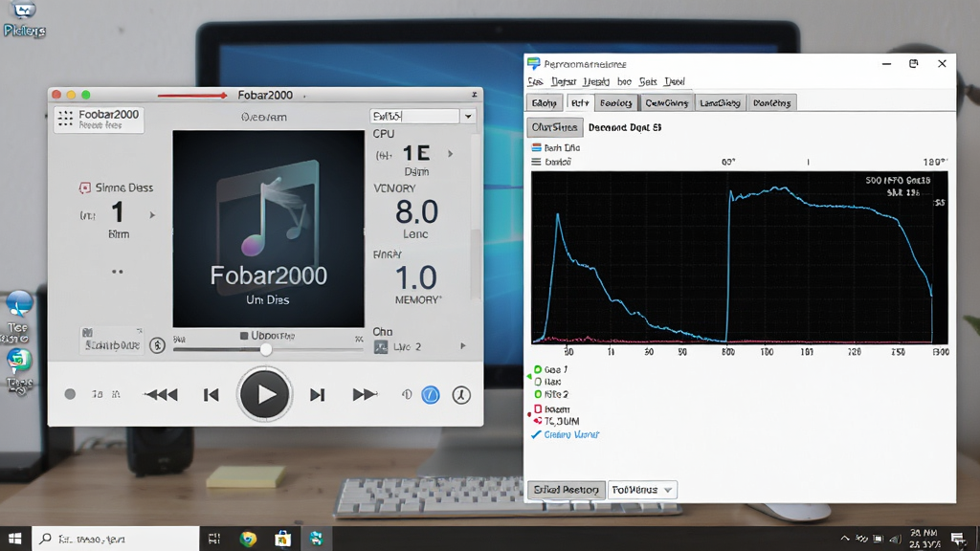Toggle the Gae 1 series checkbox
Image resolution: width=980 pixels, height=551 pixels.
tap(538, 369)
